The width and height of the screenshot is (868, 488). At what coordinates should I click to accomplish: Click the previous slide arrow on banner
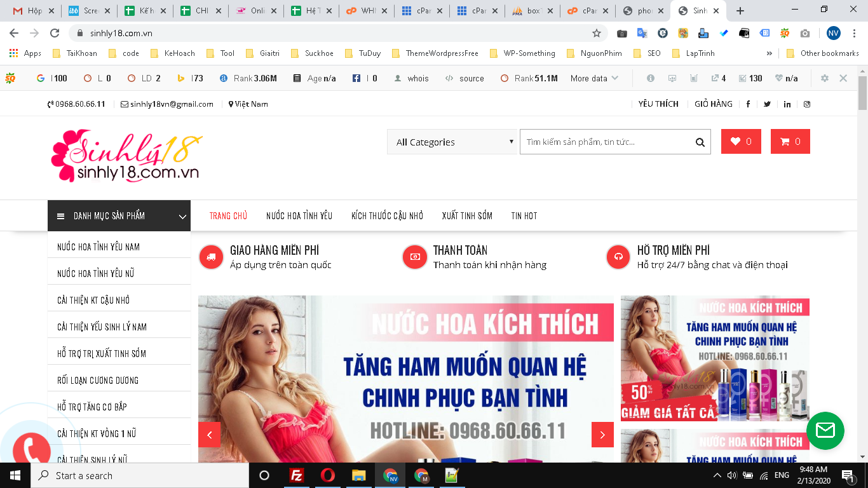pyautogui.click(x=209, y=435)
